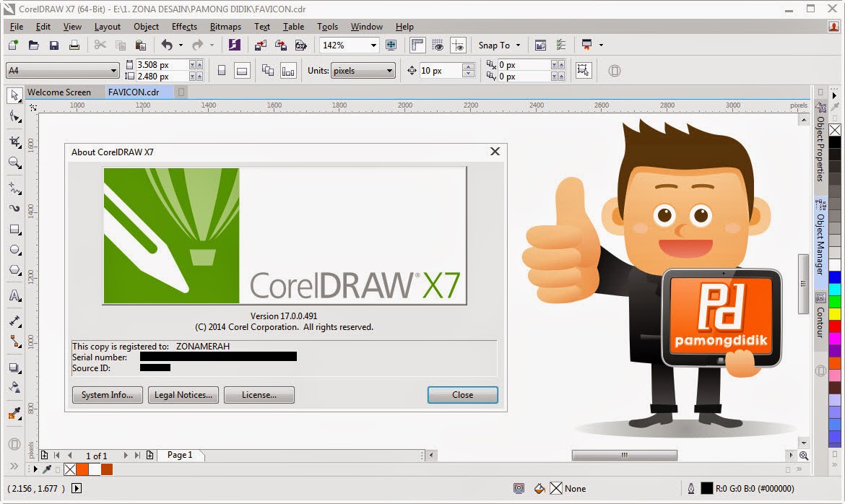Viewport: 845px width, 504px height.
Task: Click the Undo arrow icon
Action: pyautogui.click(x=167, y=45)
